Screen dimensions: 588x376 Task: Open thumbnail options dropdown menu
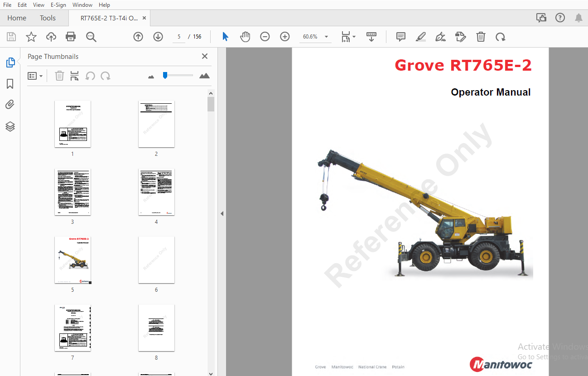(x=35, y=76)
